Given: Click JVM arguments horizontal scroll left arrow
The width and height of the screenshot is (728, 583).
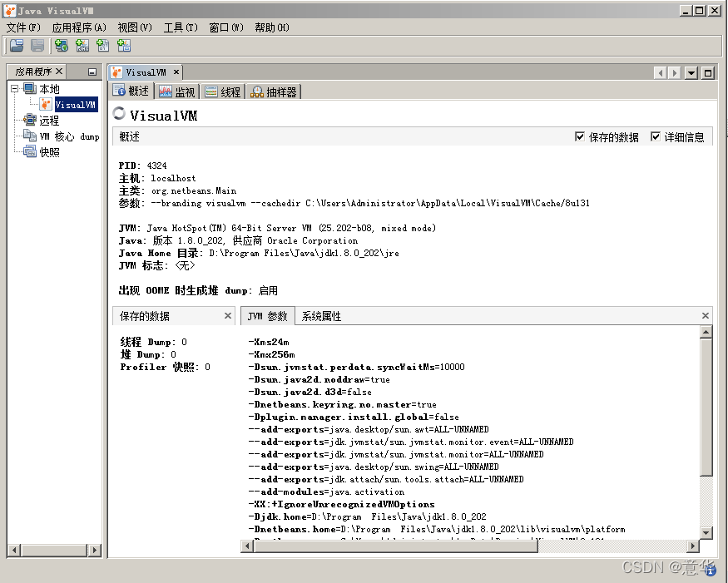Looking at the screenshot, I should tap(247, 546).
